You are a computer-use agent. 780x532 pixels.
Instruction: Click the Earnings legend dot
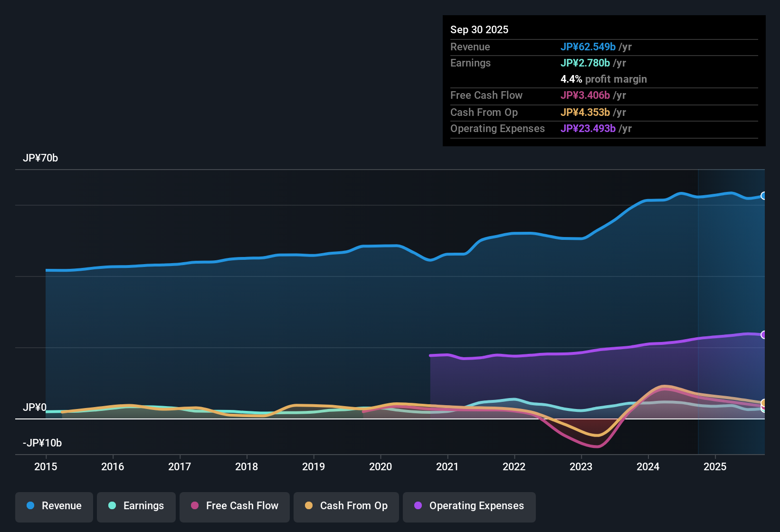tap(112, 506)
